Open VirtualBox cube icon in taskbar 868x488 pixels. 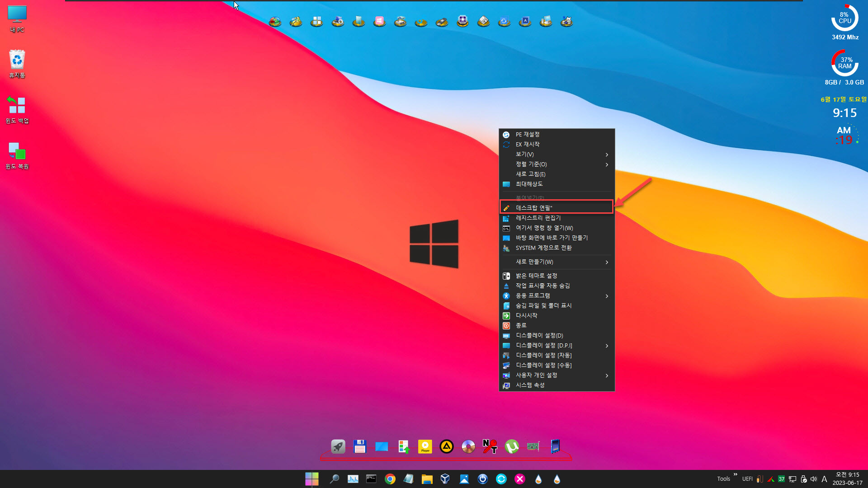click(x=445, y=479)
